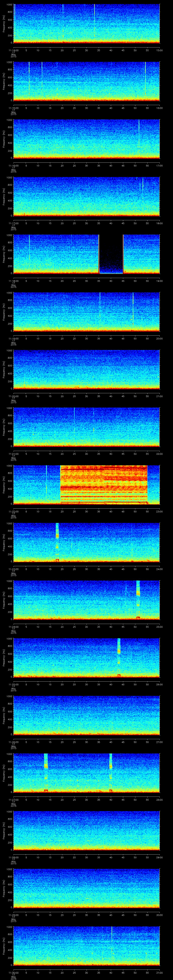The image size is (173, 980).
Task: Select the red broadband noise block at 11:22
Action: (104, 484)
